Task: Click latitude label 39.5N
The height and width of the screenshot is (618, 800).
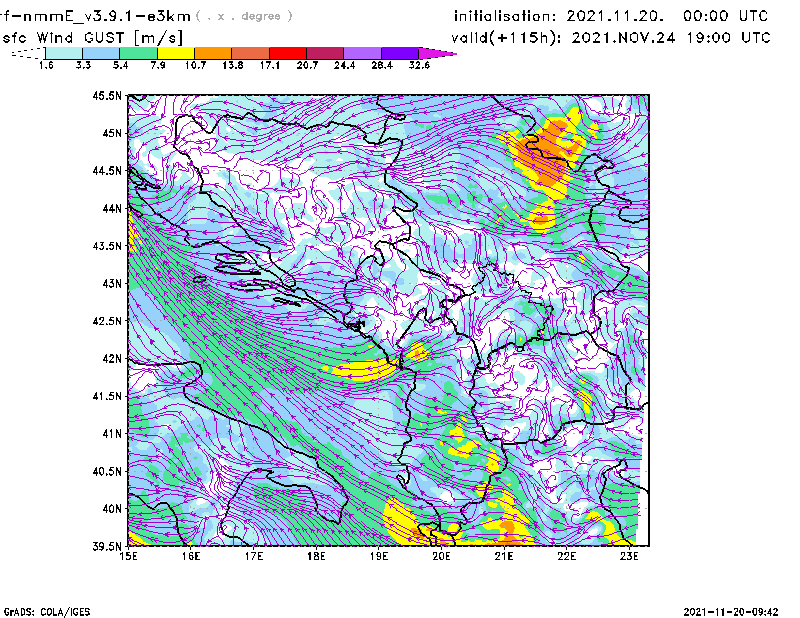Action: tap(108, 547)
